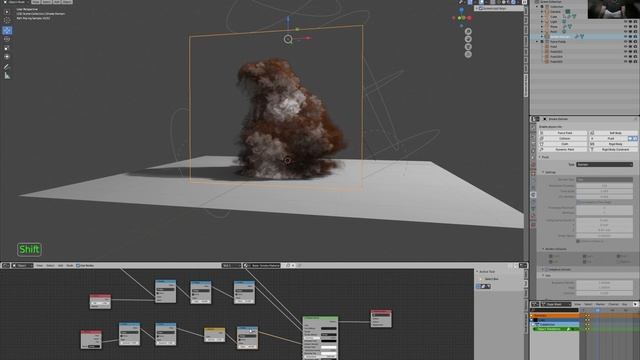The width and height of the screenshot is (640, 360).
Task: Hide Force Fields collection eye icon
Action: (625, 42)
